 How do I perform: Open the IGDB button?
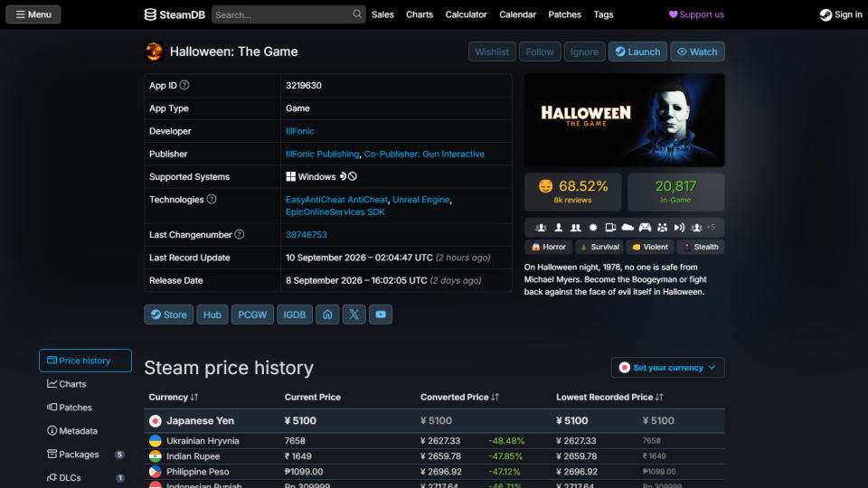pos(295,314)
